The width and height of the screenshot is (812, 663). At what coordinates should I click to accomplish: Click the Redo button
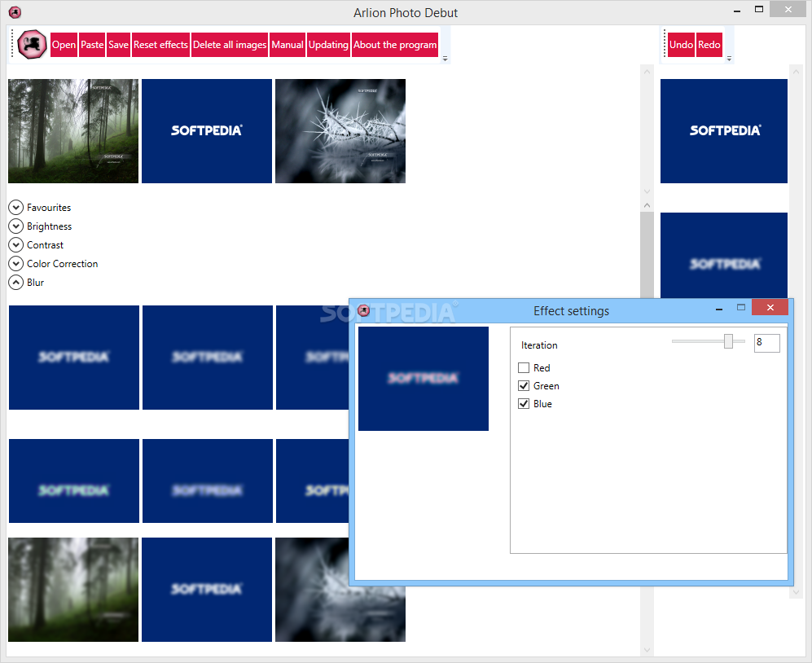coord(709,45)
